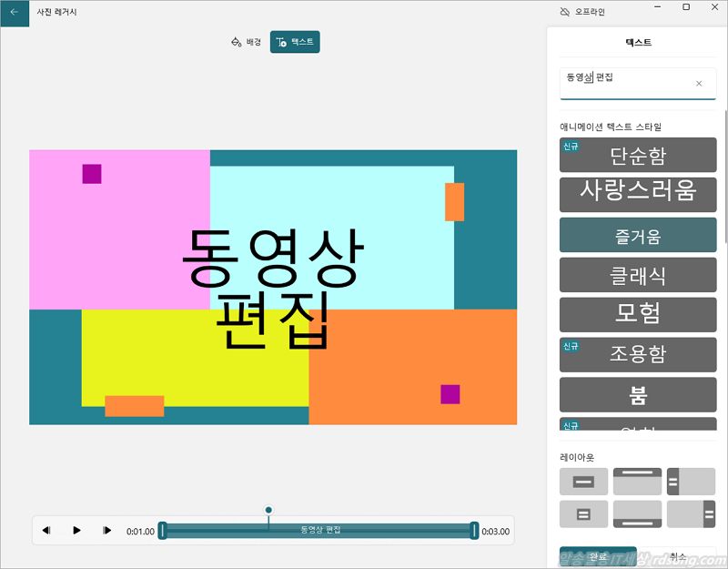
Task: Switch to the 텍스트 (text) tab
Action: (295, 42)
